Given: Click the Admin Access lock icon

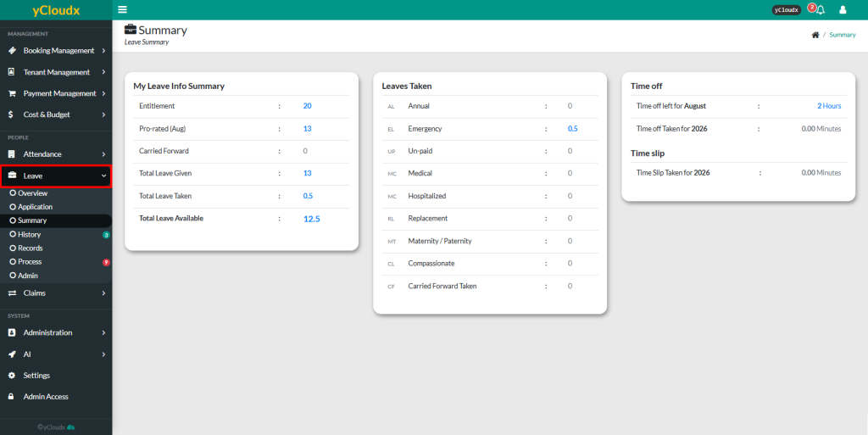Looking at the screenshot, I should point(11,397).
